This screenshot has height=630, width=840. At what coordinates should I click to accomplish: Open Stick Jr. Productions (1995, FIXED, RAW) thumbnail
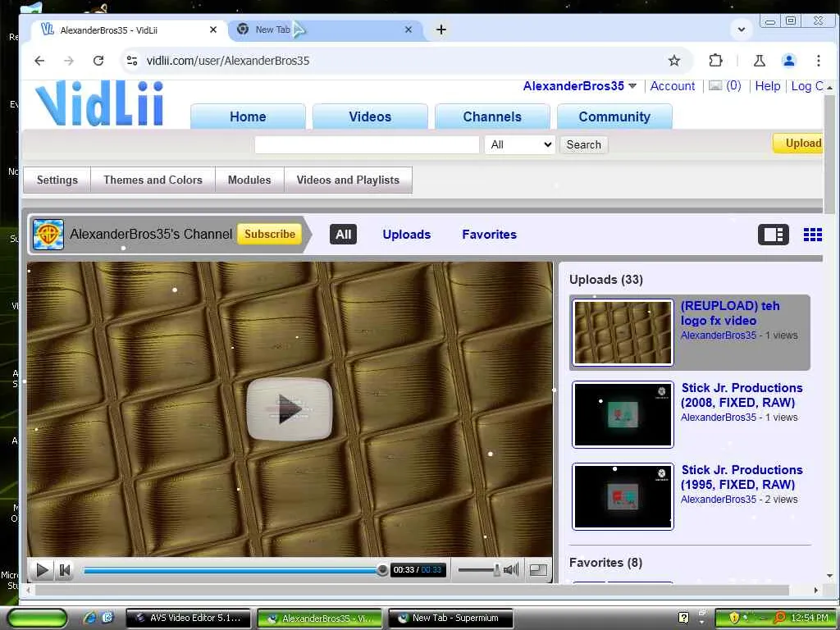click(623, 496)
